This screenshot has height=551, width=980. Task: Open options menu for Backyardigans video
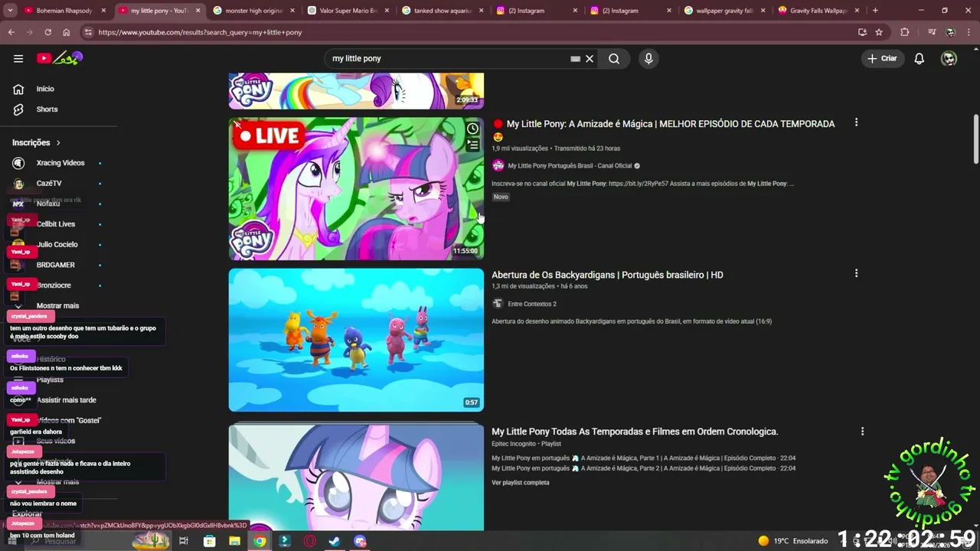[x=856, y=273]
